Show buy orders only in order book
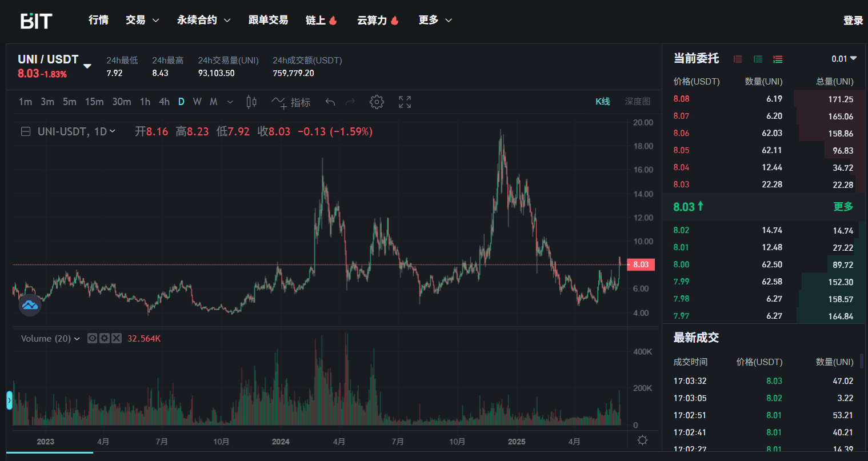 pos(758,59)
